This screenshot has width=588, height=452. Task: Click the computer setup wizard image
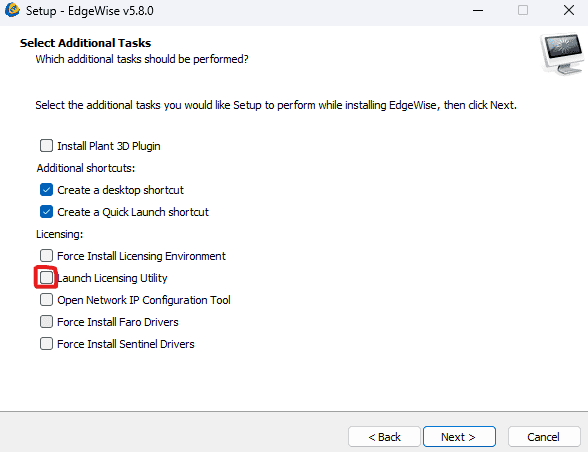tap(562, 54)
